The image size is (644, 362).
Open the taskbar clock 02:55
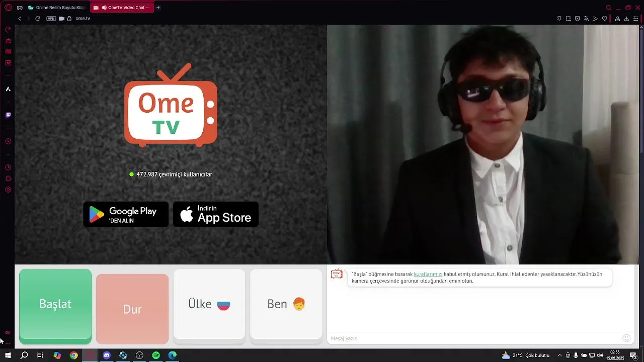tap(615, 355)
